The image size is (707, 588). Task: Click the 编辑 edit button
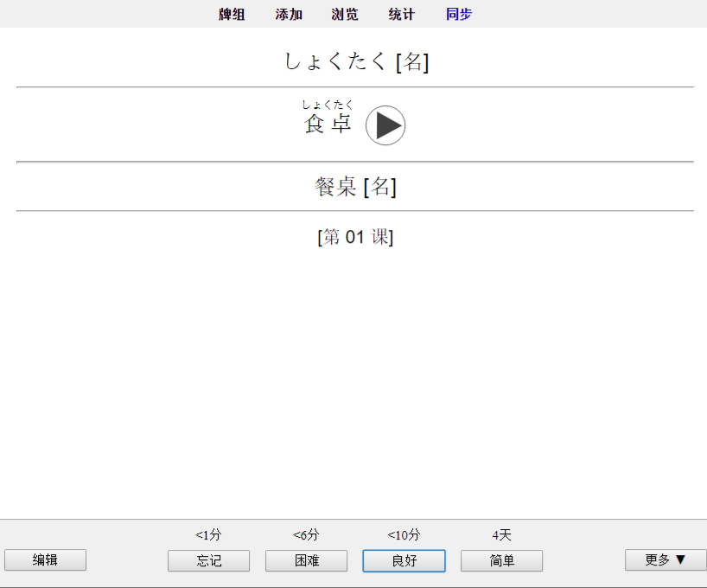[46, 560]
